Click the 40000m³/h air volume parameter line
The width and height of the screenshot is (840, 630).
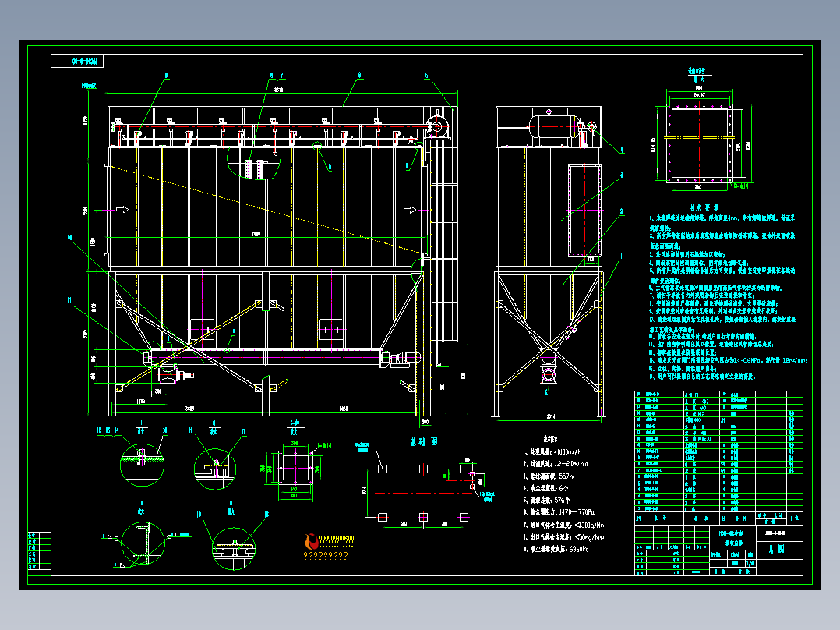pyautogui.click(x=552, y=452)
